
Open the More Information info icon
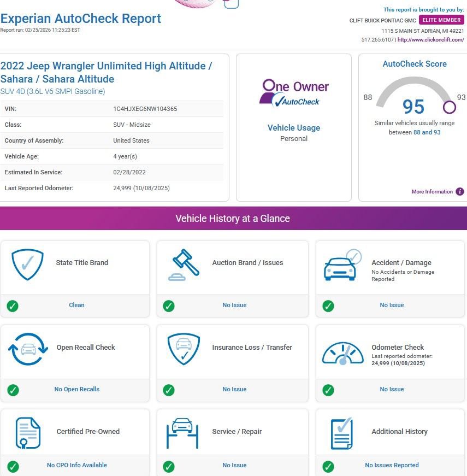(x=460, y=192)
